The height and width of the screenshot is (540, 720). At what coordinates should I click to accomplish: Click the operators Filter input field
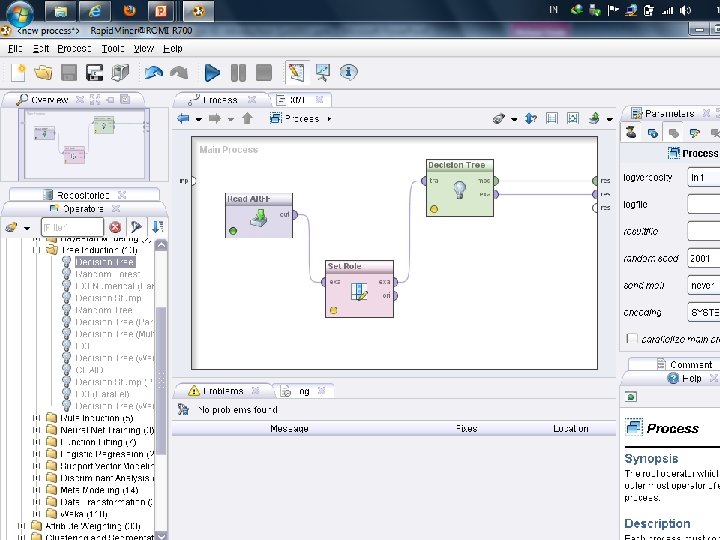[x=72, y=228]
